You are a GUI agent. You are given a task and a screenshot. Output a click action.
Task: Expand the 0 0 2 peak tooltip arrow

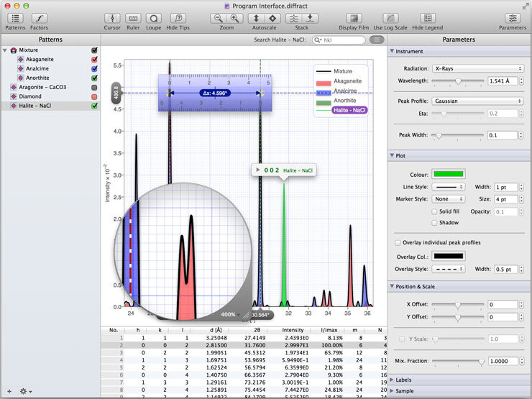[x=258, y=170]
